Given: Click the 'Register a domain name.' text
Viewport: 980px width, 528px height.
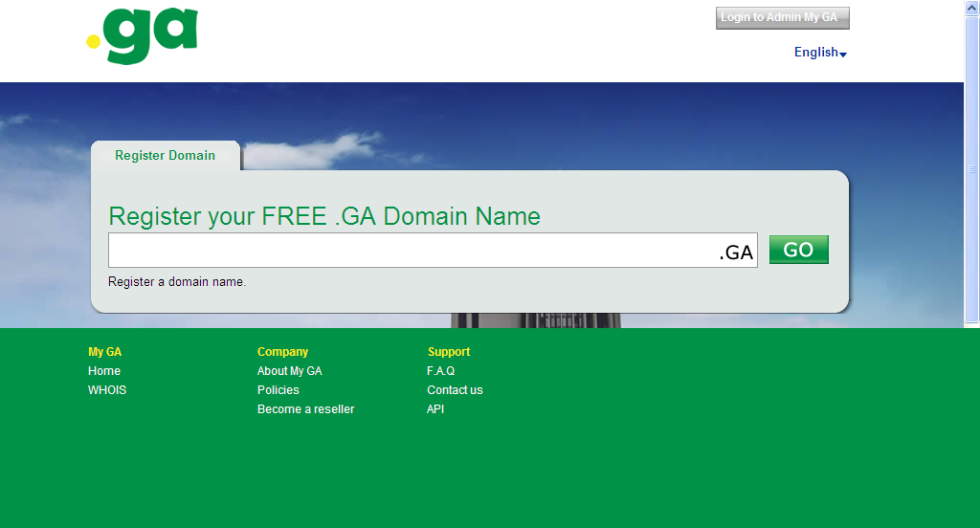Looking at the screenshot, I should pyautogui.click(x=177, y=282).
